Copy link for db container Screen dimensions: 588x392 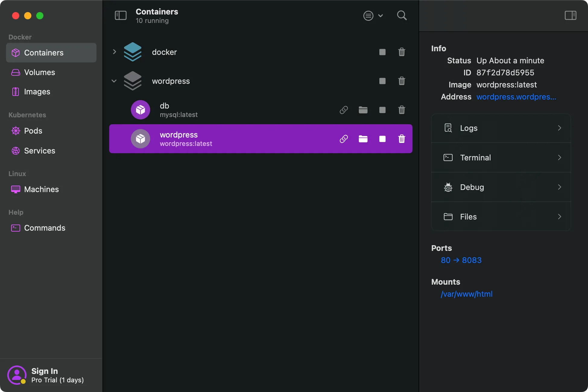(344, 110)
